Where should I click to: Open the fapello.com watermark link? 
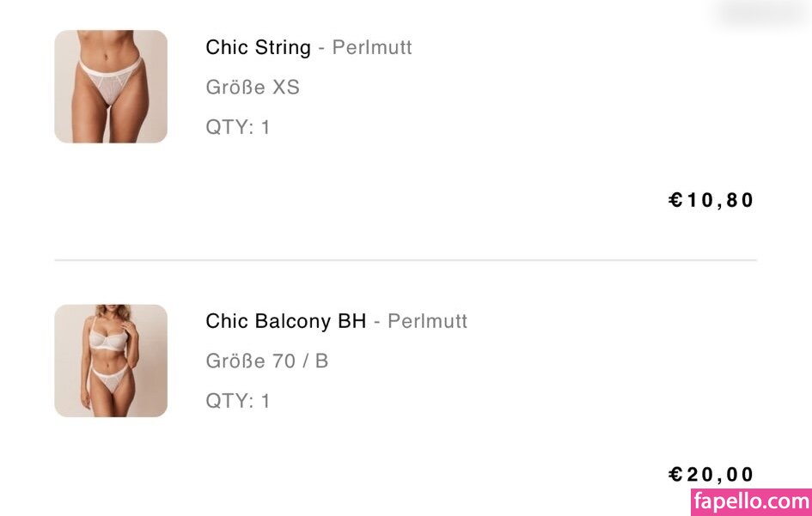pyautogui.click(x=750, y=501)
